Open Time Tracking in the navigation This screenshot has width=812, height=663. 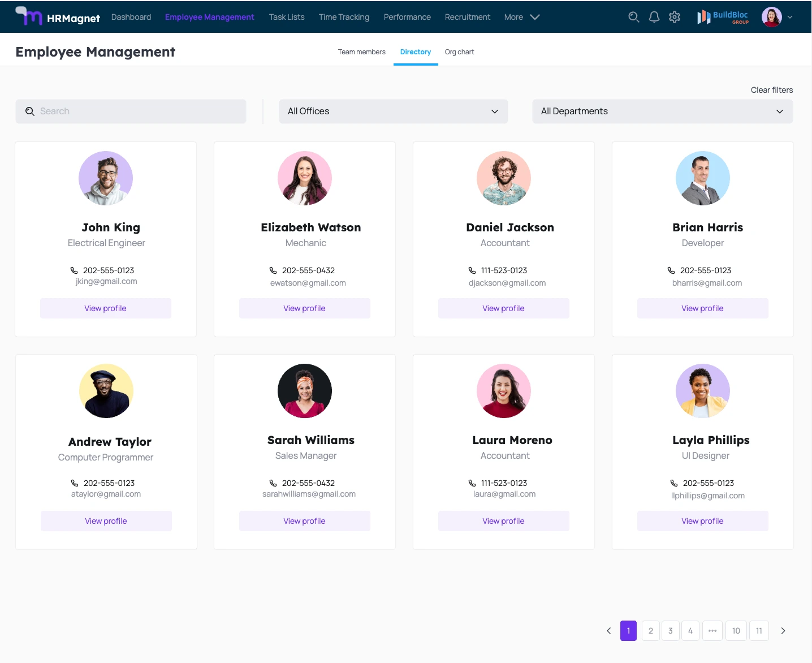(344, 17)
